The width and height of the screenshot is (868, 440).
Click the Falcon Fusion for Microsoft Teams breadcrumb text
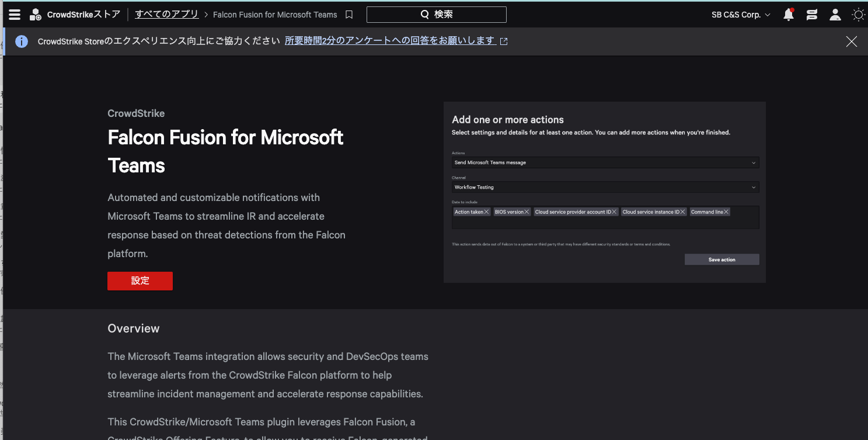pyautogui.click(x=275, y=15)
